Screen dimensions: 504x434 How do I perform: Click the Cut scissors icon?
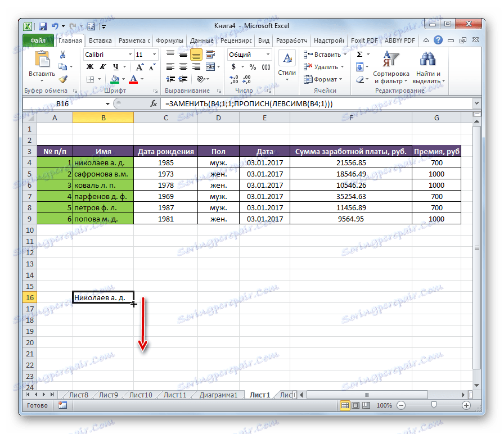coord(62,55)
